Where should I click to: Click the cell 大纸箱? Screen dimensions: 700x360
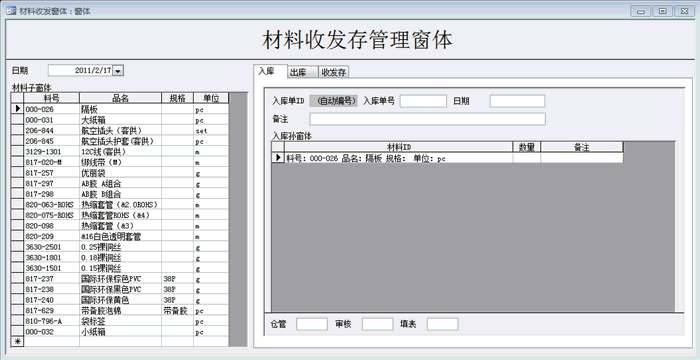[121, 120]
